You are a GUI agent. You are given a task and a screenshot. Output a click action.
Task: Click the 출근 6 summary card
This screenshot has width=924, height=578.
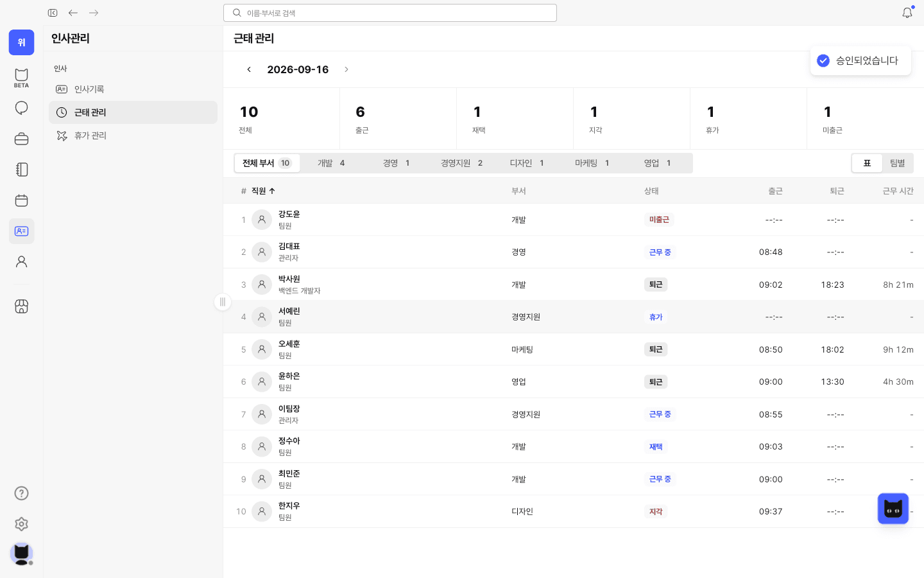[398, 119]
